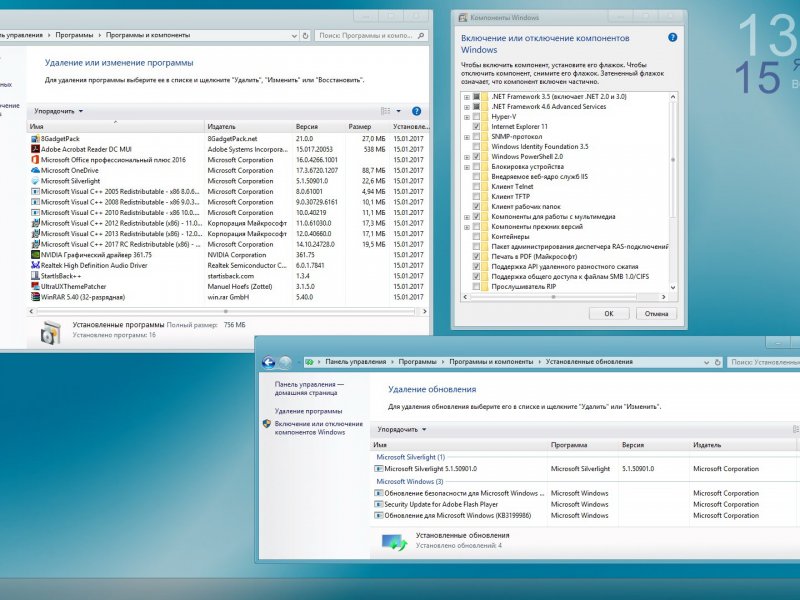This screenshot has height=600, width=800.
Task: Expand the SNMP-протокол node
Action: click(467, 137)
